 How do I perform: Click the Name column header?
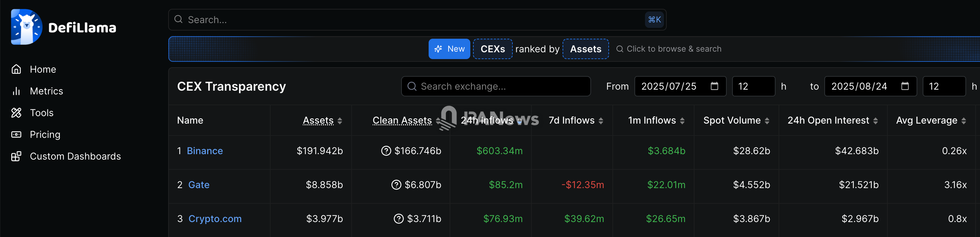coord(190,121)
